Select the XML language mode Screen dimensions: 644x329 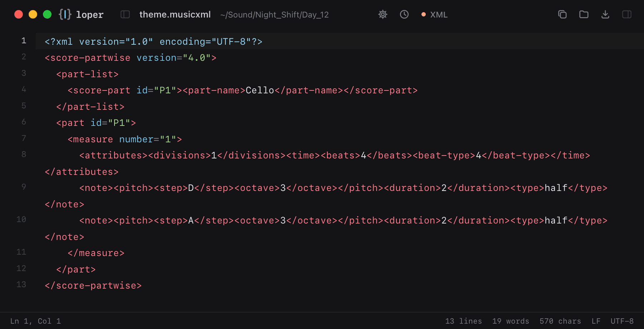(x=434, y=15)
